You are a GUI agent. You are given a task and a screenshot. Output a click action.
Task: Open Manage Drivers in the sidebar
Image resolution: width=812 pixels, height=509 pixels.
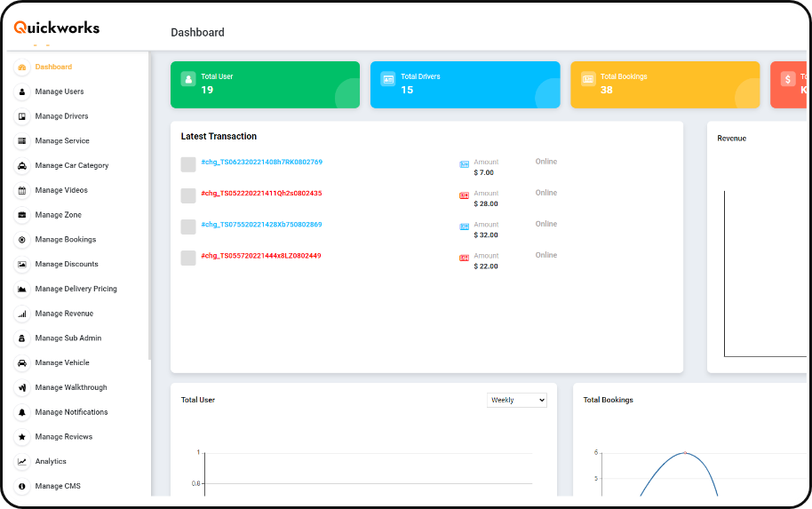pyautogui.click(x=61, y=116)
